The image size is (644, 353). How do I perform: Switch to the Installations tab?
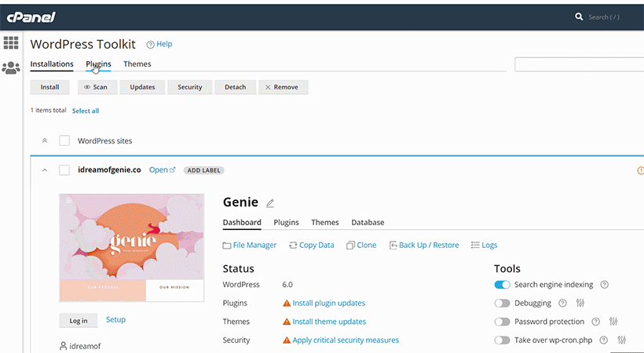[x=52, y=64]
